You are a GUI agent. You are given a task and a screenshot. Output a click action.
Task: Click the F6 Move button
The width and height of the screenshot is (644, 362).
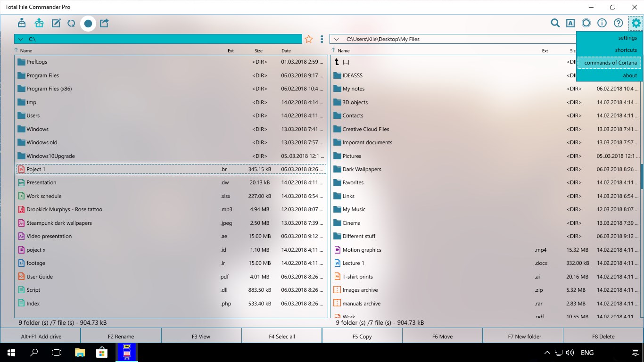(442, 336)
